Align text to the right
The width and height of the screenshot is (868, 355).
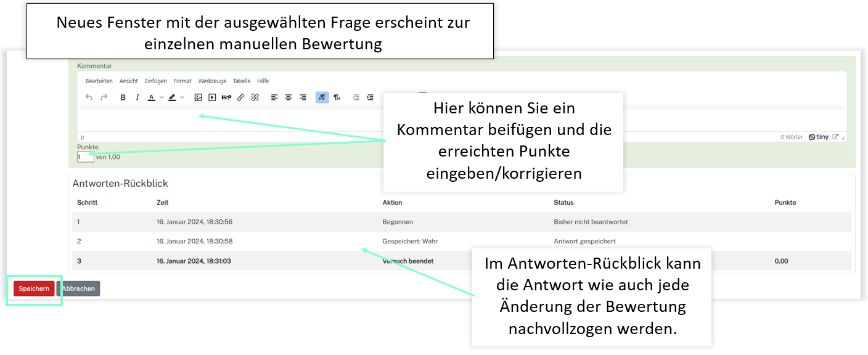click(x=303, y=97)
